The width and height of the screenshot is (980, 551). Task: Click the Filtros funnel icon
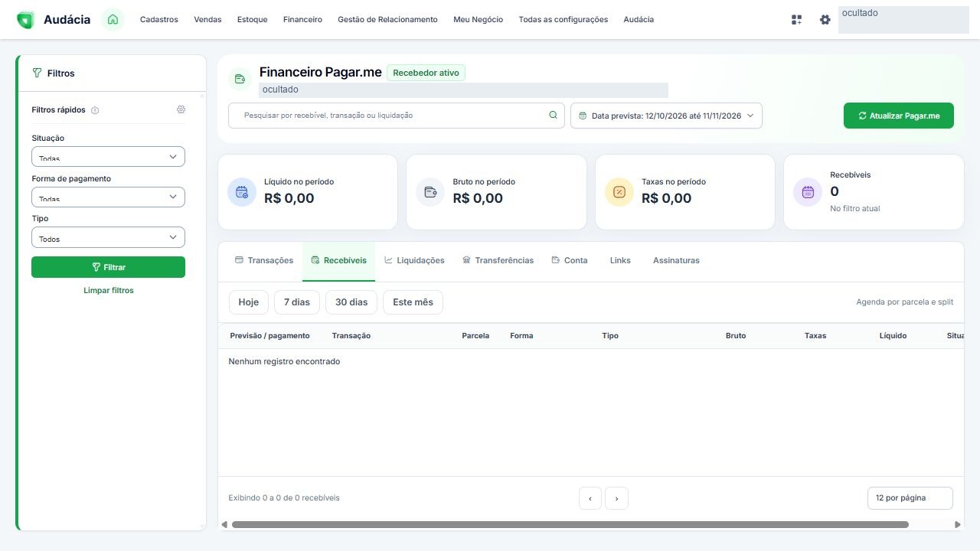[x=37, y=73]
